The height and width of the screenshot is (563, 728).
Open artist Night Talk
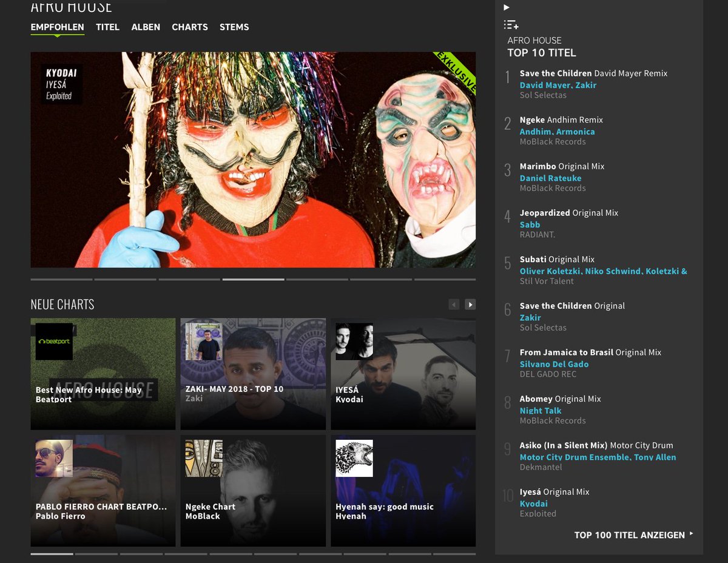[x=540, y=411]
